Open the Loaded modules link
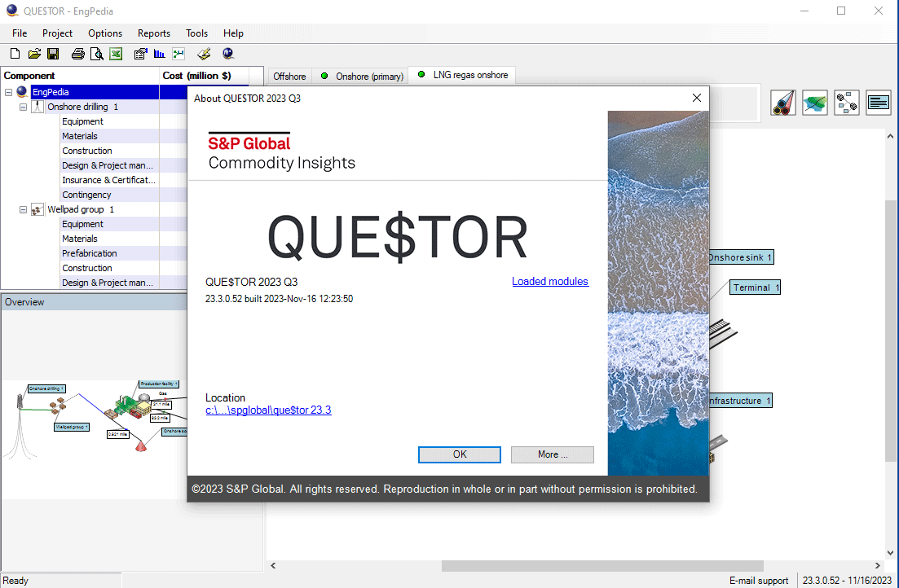899x588 pixels. (550, 282)
